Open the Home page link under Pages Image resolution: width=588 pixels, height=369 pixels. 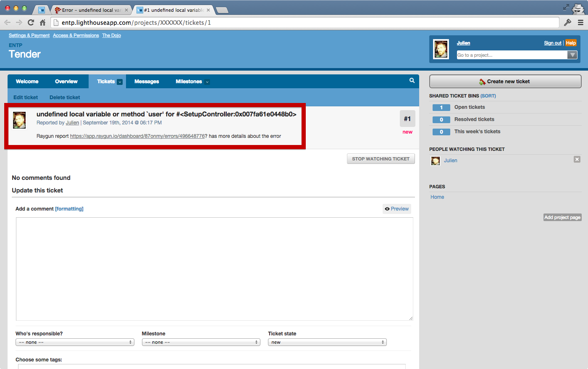(x=437, y=197)
